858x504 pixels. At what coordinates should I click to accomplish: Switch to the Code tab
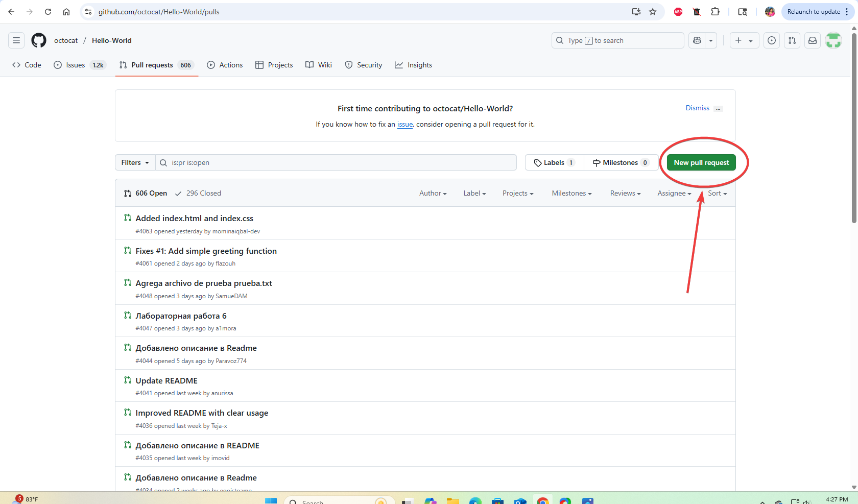[27, 65]
